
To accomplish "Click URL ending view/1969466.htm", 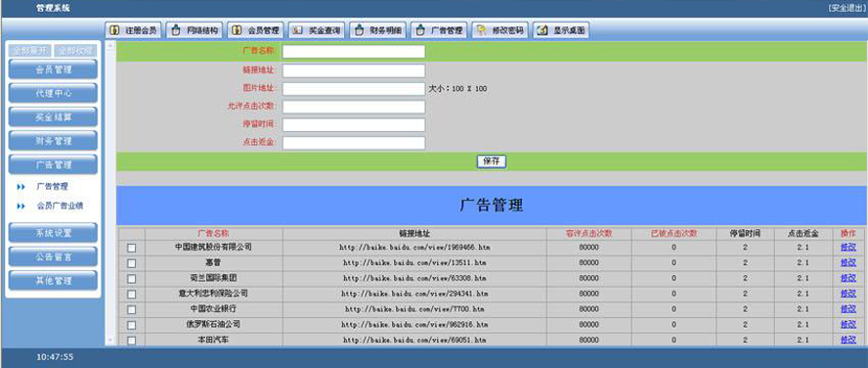I will pos(414,248).
